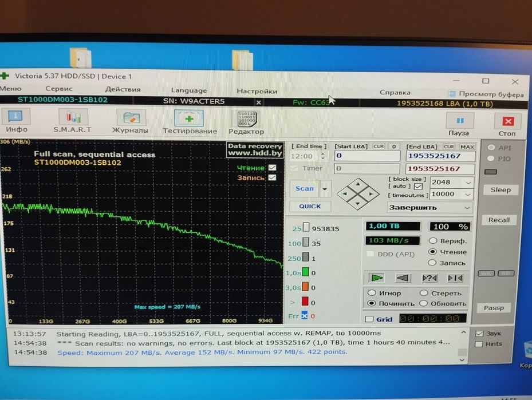Enable the Grid checkbox
Screen dimensions: 532x400
pos(369,319)
